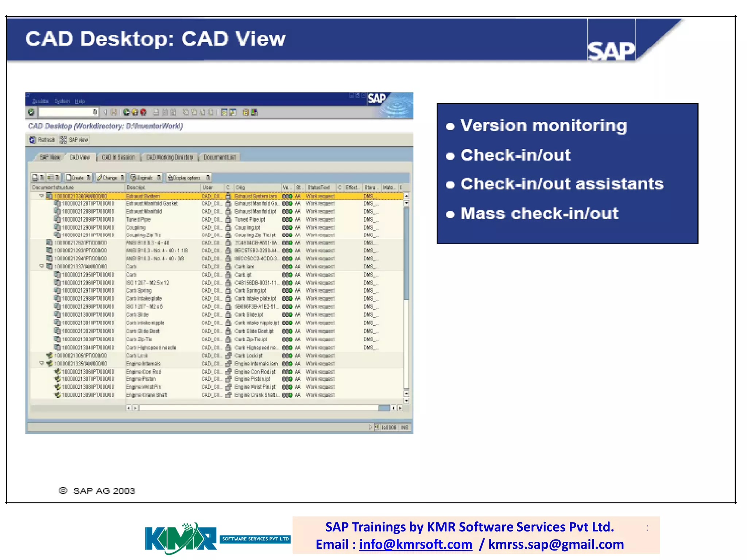Click the green icon of Engine Internals node

coord(49,363)
